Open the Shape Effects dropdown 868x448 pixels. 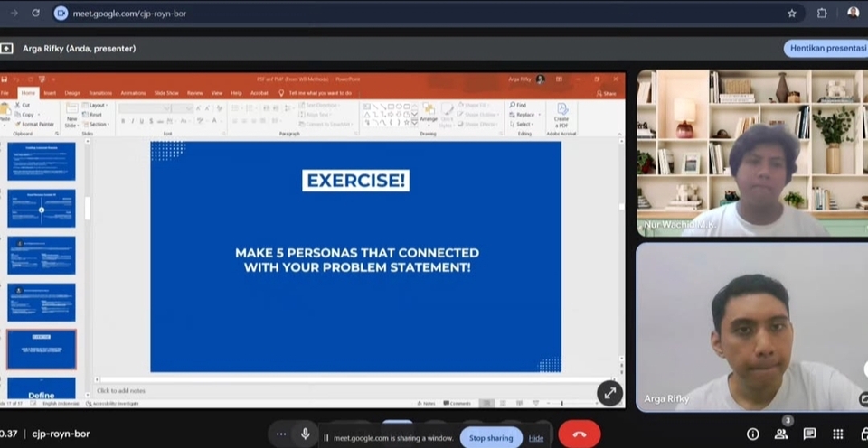477,125
